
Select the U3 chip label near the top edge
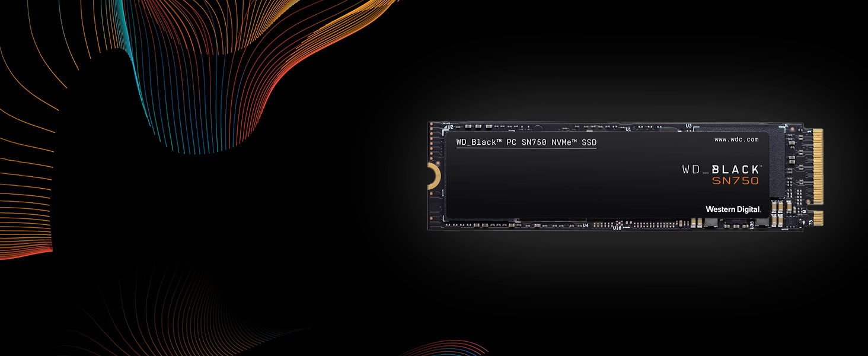click(x=688, y=125)
